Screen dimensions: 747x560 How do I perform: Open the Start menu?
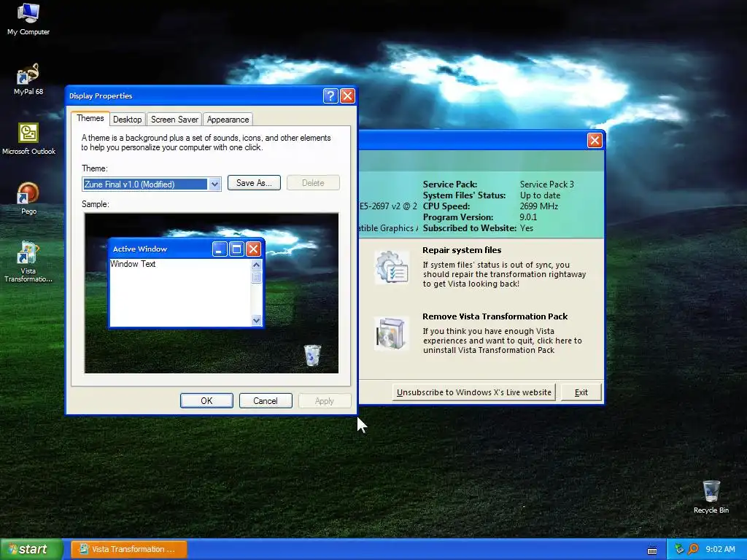click(x=31, y=549)
